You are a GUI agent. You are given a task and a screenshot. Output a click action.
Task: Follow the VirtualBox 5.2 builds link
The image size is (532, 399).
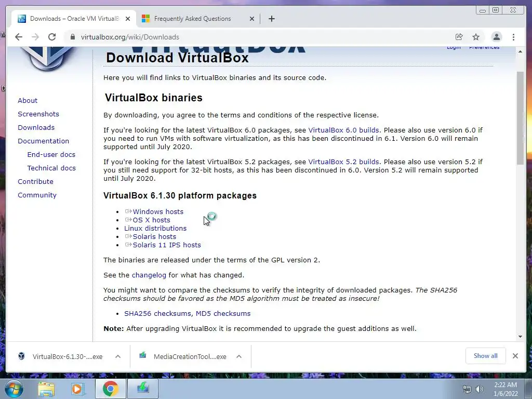coord(343,162)
